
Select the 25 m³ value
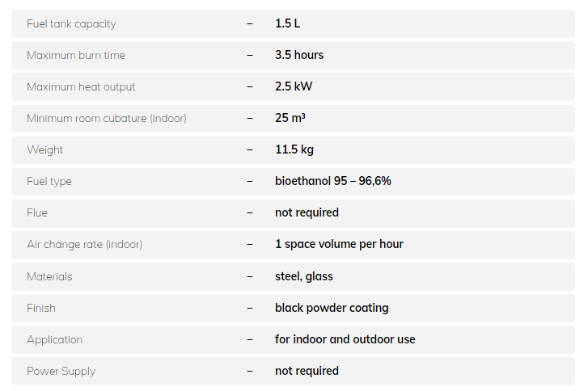coord(290,118)
